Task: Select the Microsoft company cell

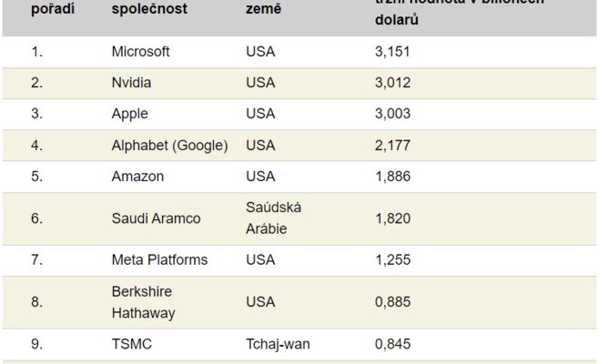Action: 139,52
